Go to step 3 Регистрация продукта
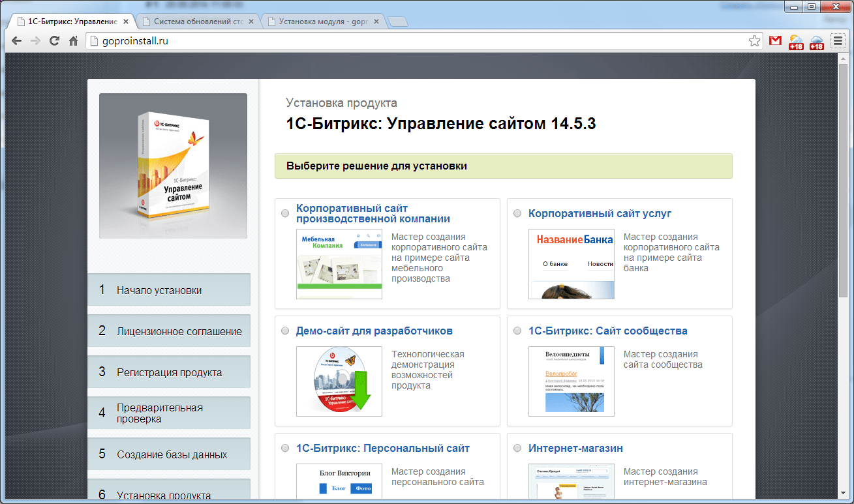This screenshot has height=504, width=854. pos(169,372)
